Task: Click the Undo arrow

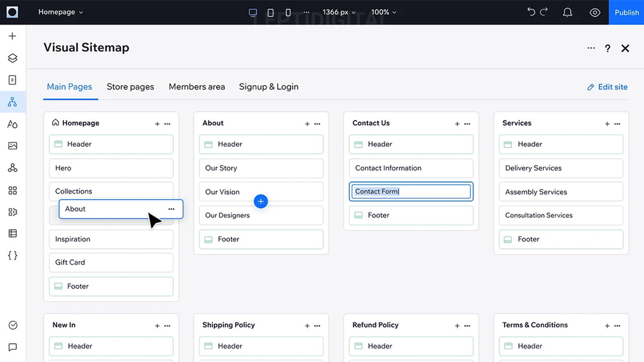Action: 531,12
